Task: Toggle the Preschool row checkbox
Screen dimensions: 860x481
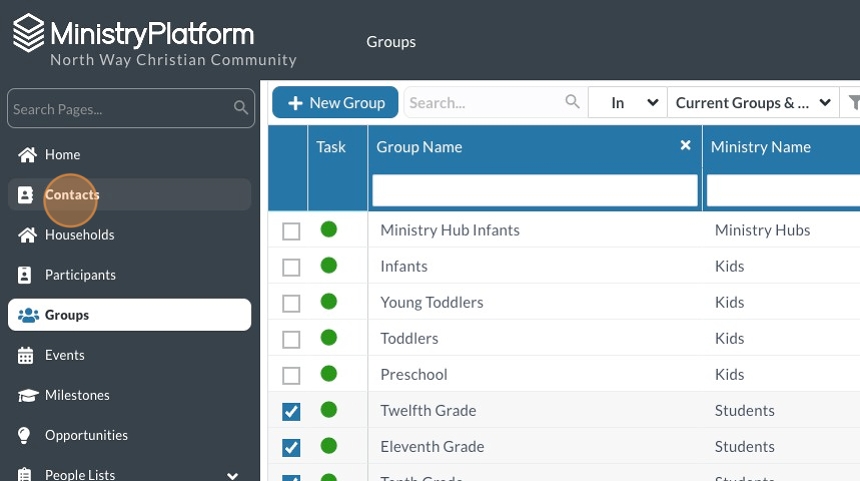Action: pyautogui.click(x=291, y=375)
